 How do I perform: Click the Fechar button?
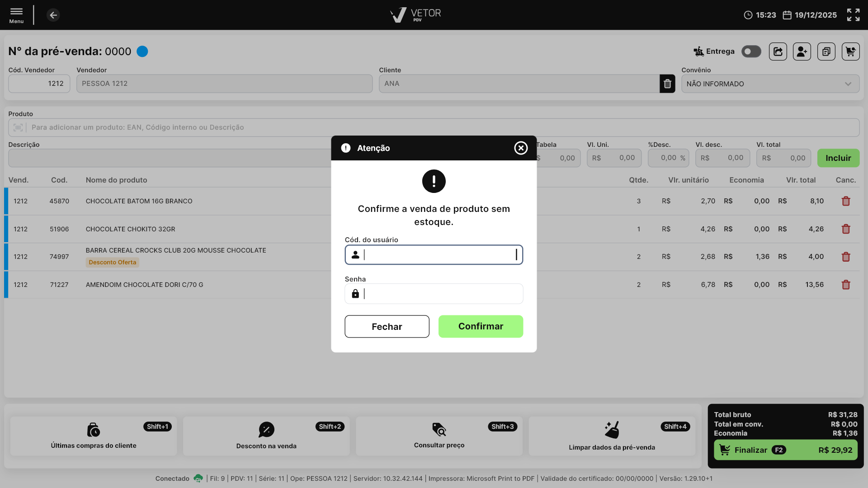click(x=387, y=326)
